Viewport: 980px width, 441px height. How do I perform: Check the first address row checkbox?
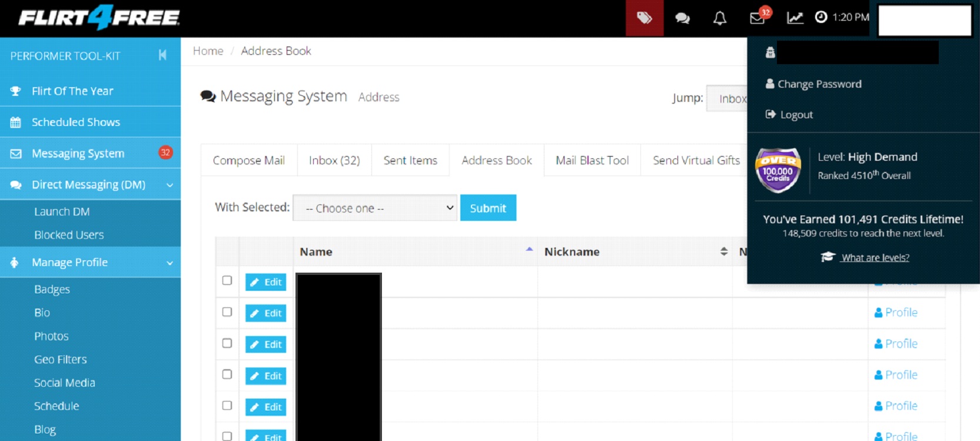pos(227,281)
